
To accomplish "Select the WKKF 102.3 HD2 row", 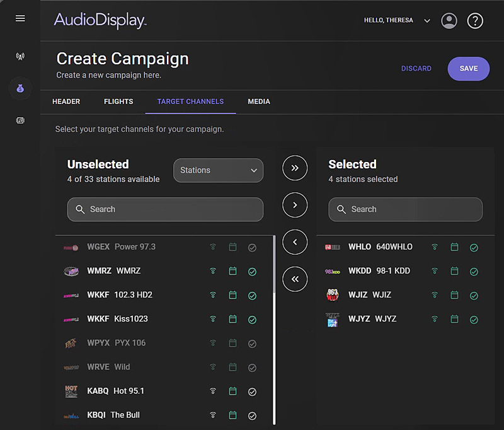I will pyautogui.click(x=164, y=295).
